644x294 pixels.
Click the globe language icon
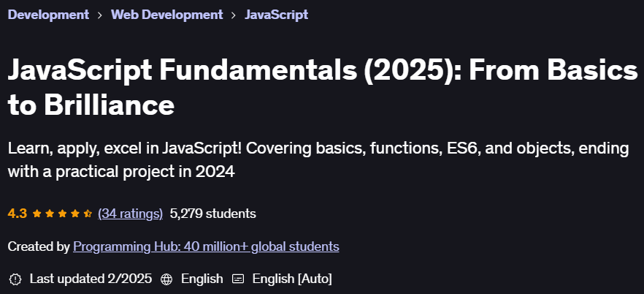(166, 279)
